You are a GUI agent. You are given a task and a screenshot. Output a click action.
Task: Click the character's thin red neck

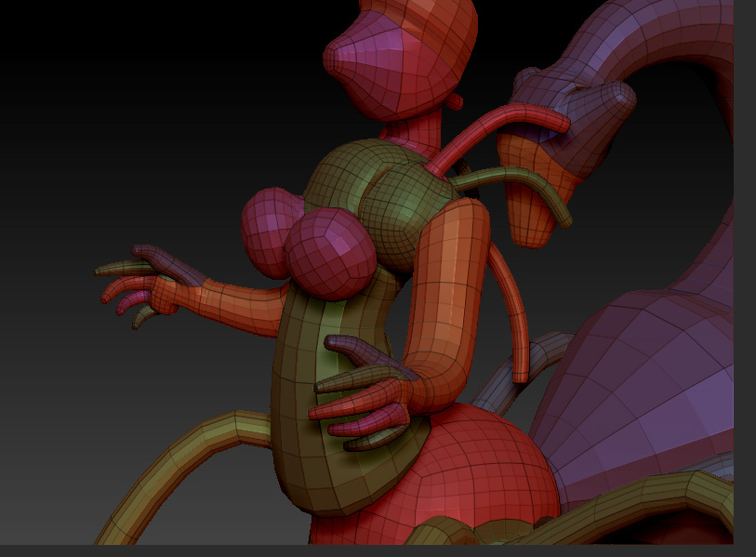[x=414, y=133]
